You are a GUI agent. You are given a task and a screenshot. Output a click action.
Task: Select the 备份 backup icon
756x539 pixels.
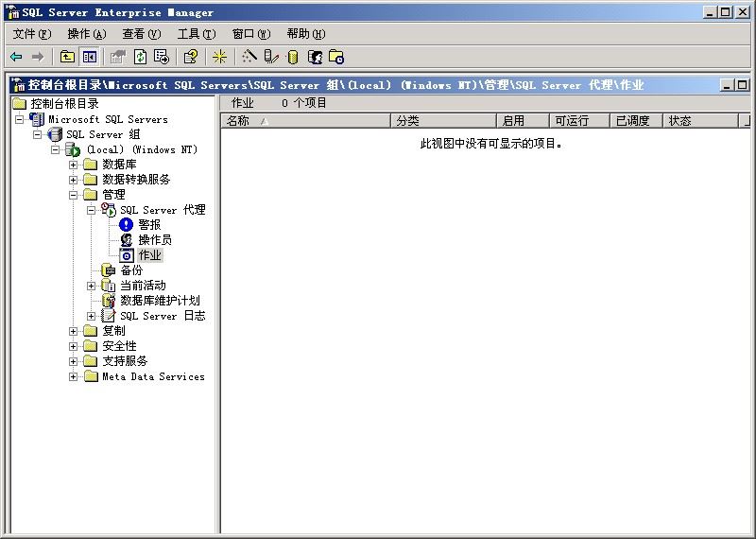click(x=109, y=270)
